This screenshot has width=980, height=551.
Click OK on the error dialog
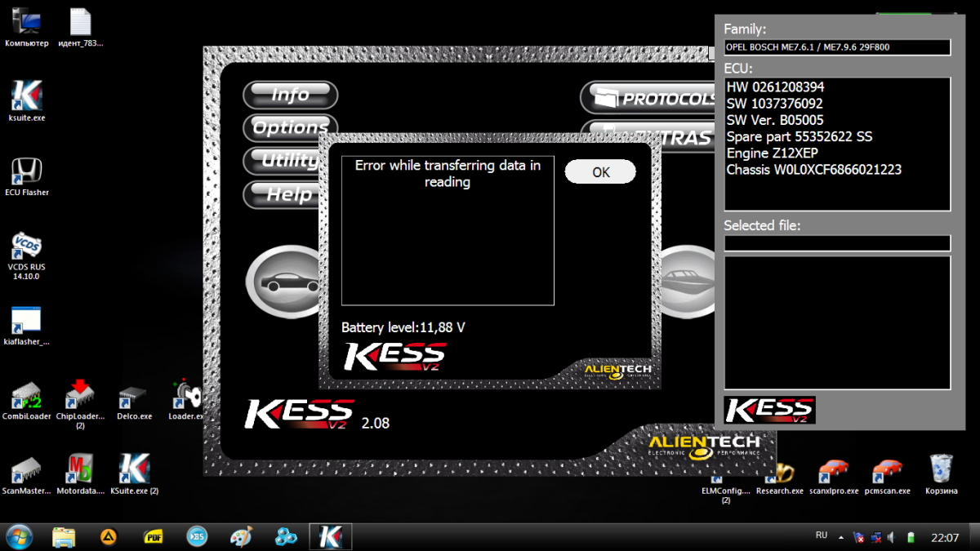click(x=600, y=172)
